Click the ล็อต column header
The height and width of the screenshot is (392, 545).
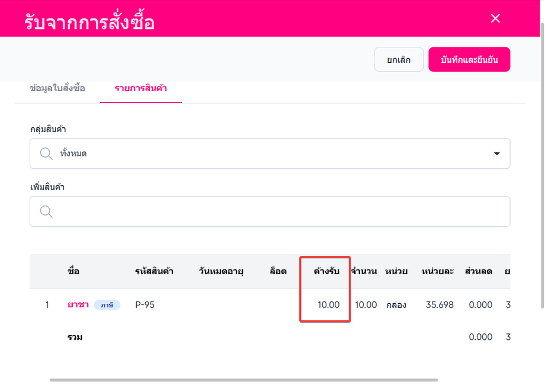pos(278,271)
